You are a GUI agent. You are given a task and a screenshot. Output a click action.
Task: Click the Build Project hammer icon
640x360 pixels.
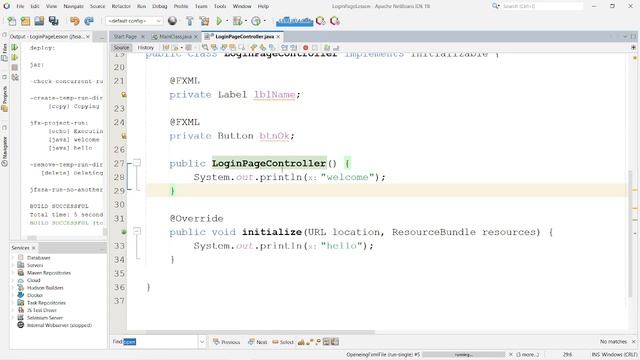click(x=190, y=21)
